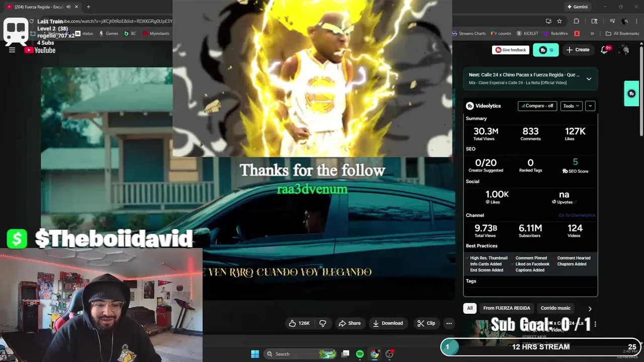This screenshot has height=362, width=644.
Task: Share the video
Action: (350, 323)
